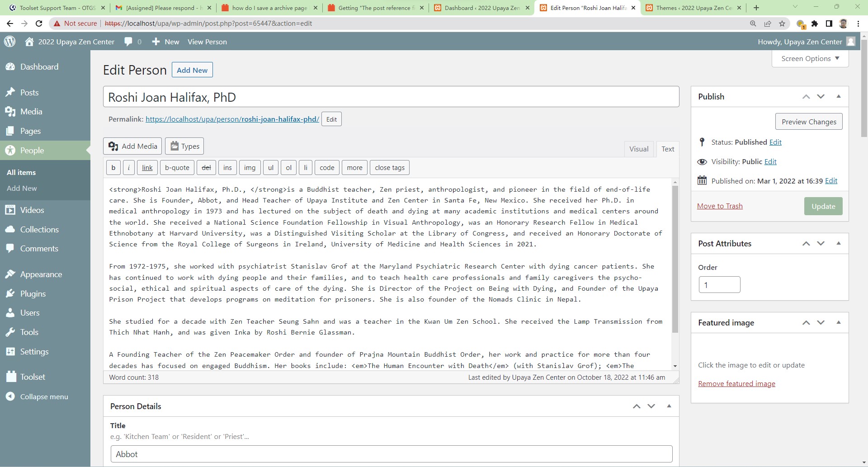Click Add Media button
868x467 pixels.
(133, 146)
